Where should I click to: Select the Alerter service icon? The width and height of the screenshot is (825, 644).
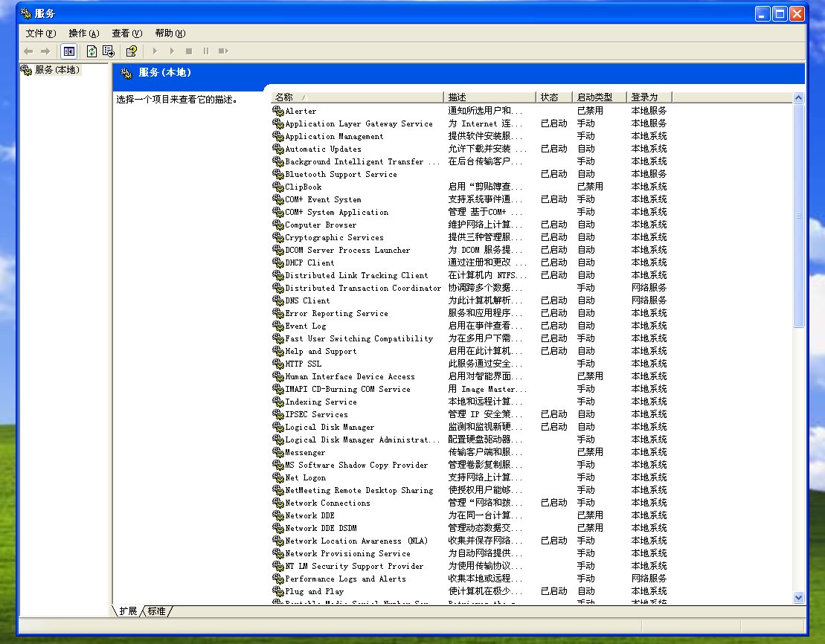coord(277,111)
